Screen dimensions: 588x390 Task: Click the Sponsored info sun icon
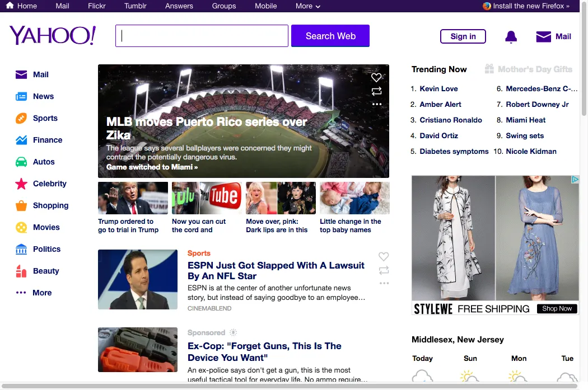coord(234,332)
